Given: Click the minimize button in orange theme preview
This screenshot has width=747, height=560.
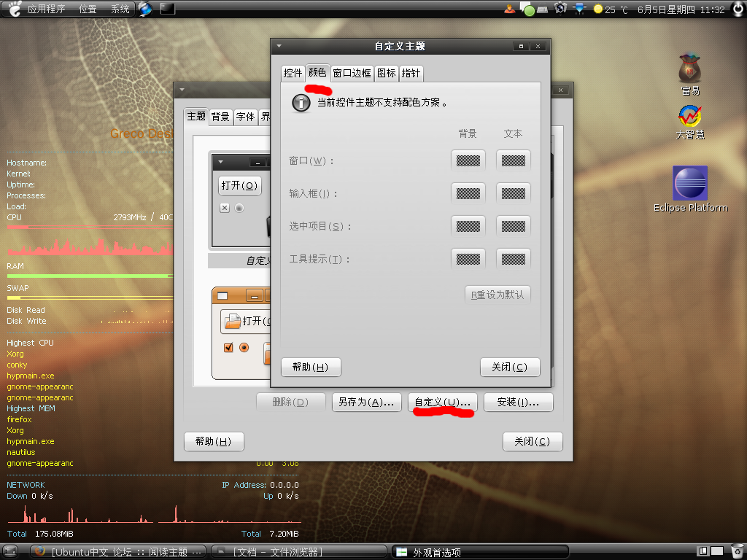Looking at the screenshot, I should (x=255, y=296).
